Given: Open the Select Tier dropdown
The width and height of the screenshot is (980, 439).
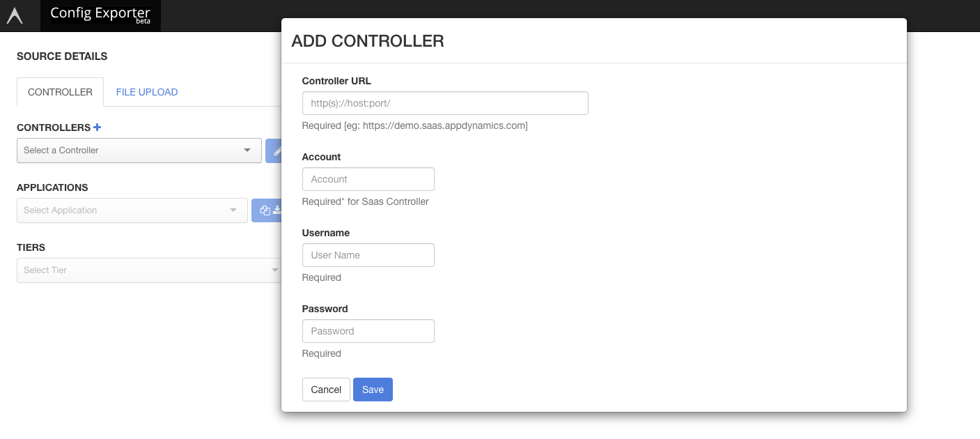Looking at the screenshot, I should (149, 270).
